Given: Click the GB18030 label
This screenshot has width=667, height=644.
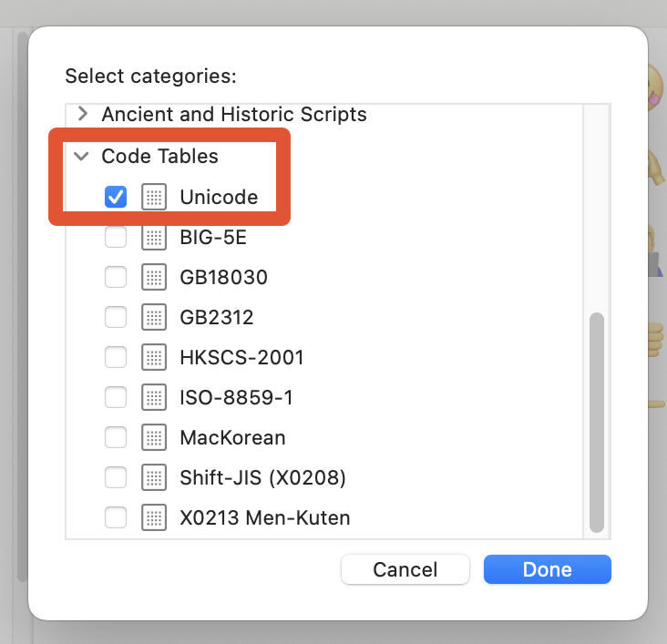Looking at the screenshot, I should [224, 277].
